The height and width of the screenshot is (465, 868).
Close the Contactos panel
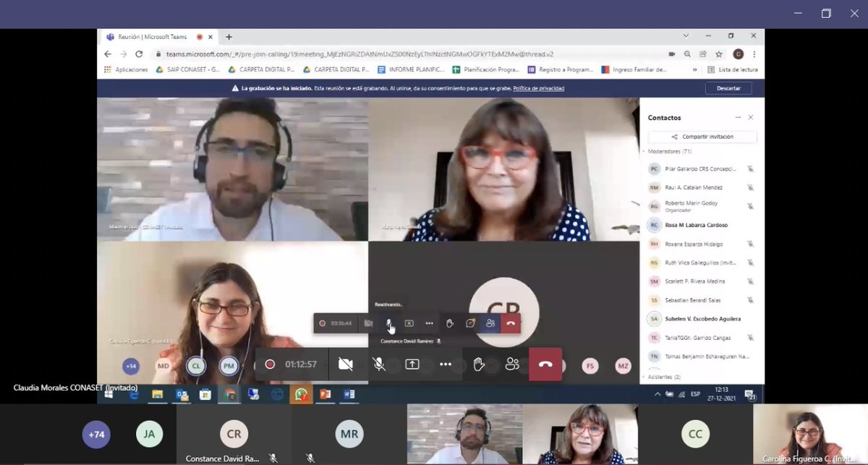pos(751,117)
